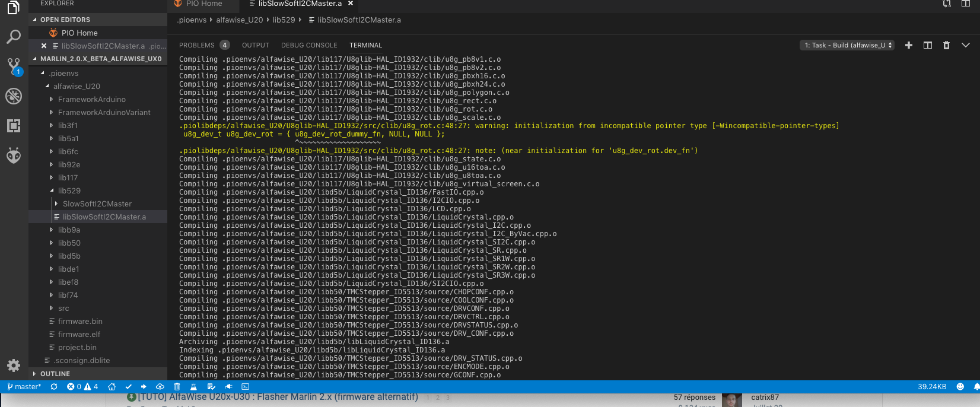
Task: Open the .sconsign.dblite file
Action: click(x=98, y=360)
